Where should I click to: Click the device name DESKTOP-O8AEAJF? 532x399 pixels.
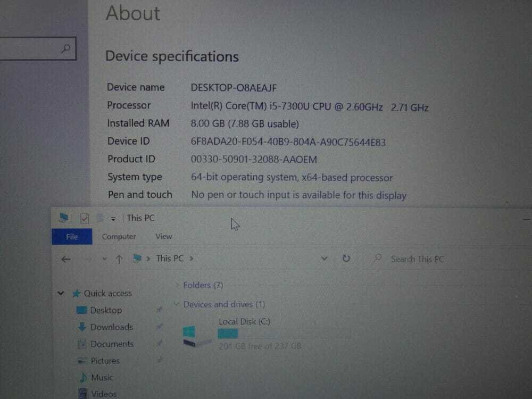coord(234,88)
